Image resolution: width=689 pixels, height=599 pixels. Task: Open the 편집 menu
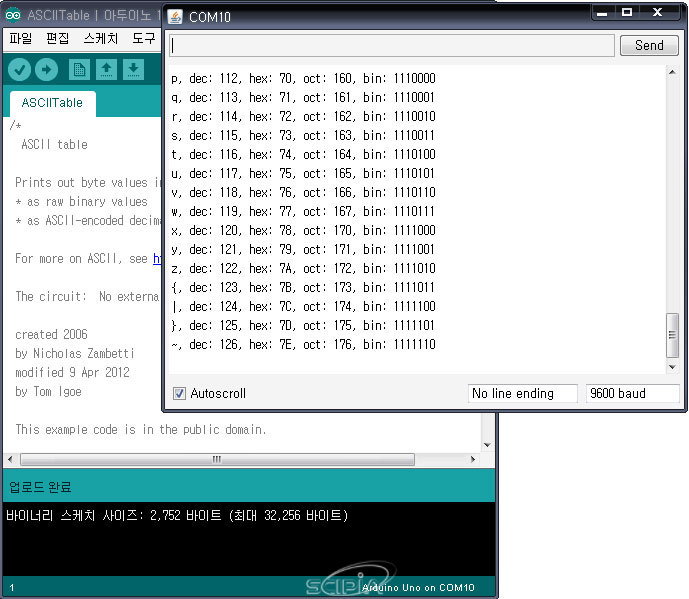(x=58, y=39)
